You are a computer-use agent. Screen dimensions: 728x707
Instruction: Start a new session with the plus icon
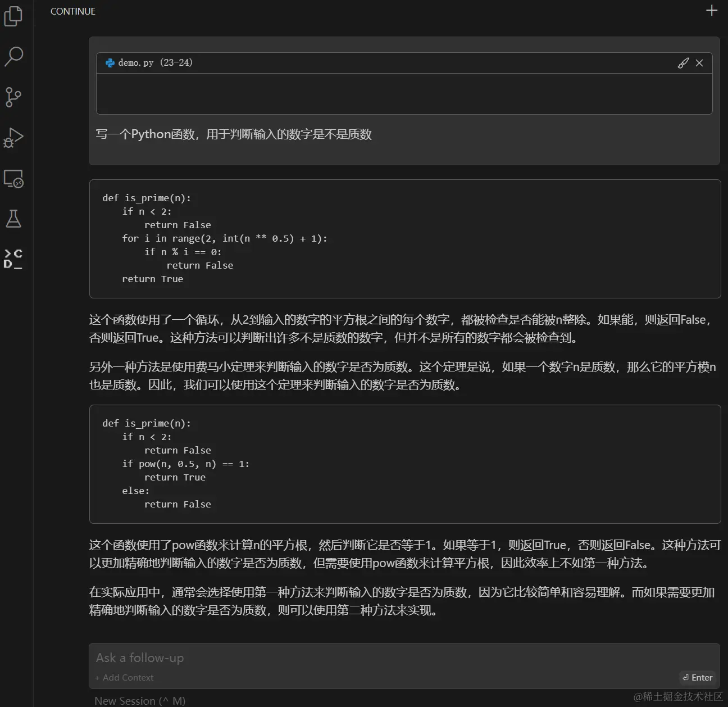tap(711, 10)
